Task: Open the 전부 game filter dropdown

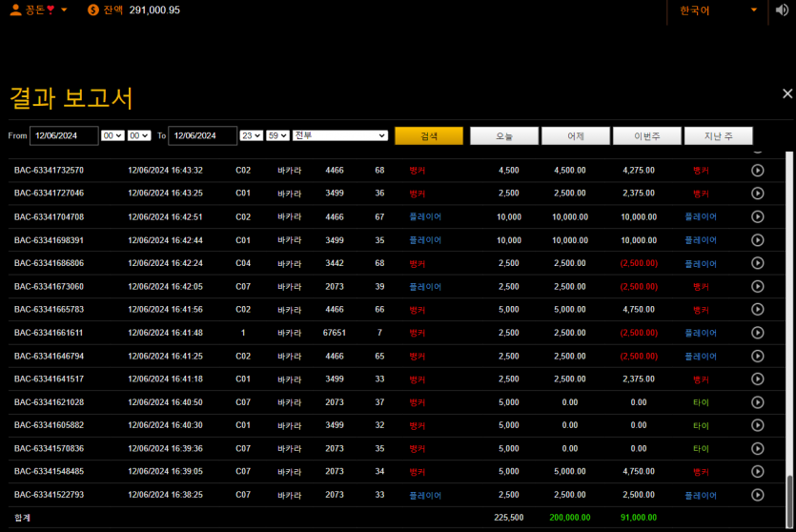Action: pos(340,135)
